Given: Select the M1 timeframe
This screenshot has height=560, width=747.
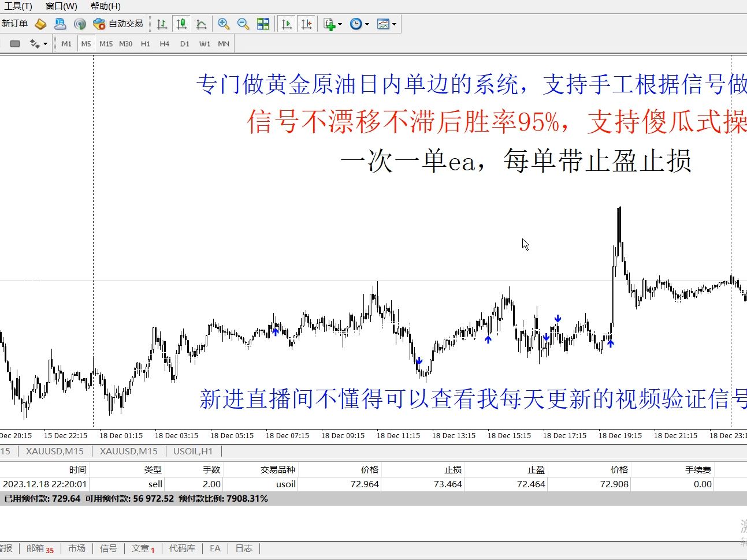Looking at the screenshot, I should 66,44.
